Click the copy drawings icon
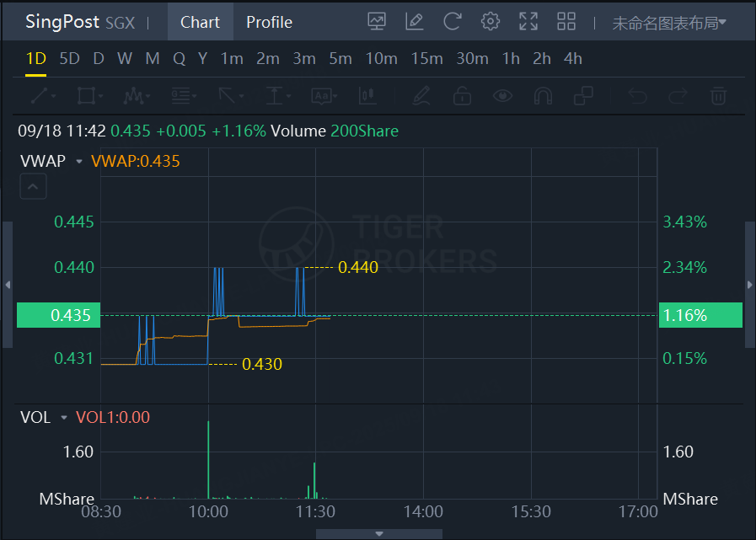 point(583,95)
